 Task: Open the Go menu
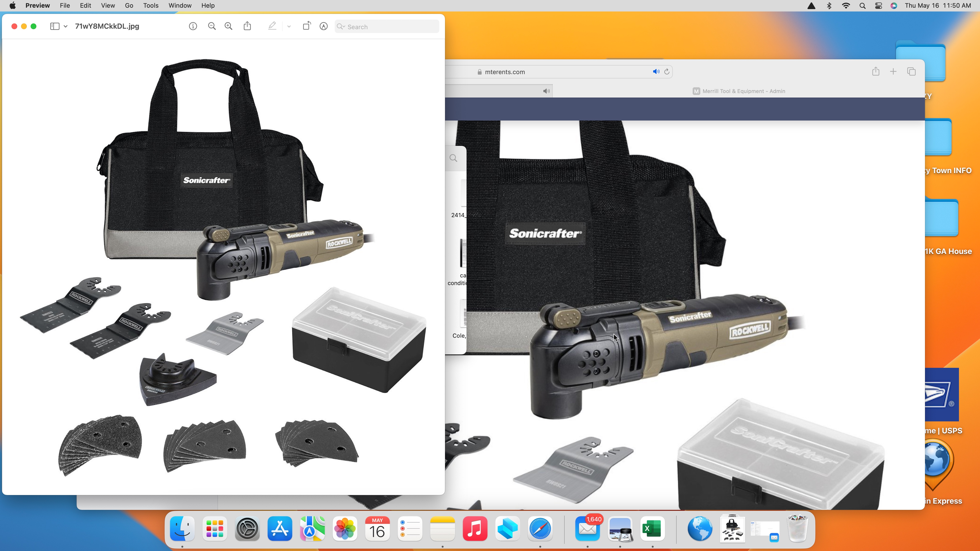coord(129,6)
